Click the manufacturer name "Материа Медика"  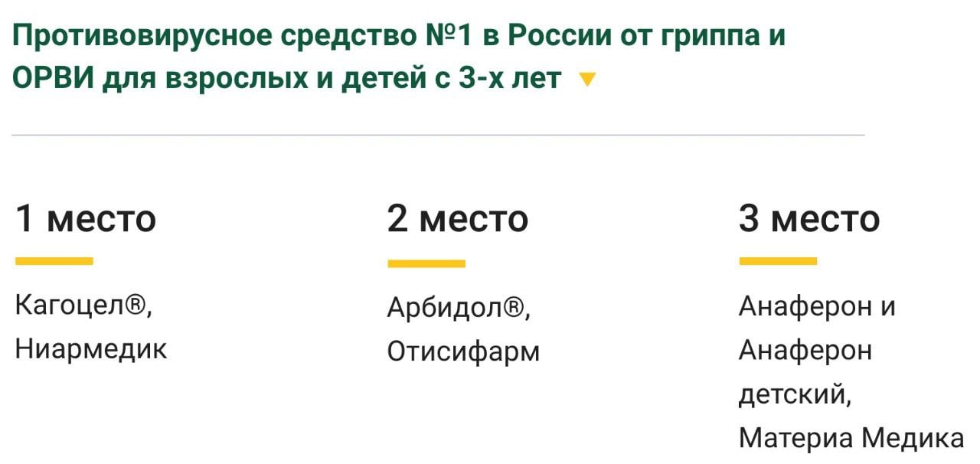(x=851, y=439)
